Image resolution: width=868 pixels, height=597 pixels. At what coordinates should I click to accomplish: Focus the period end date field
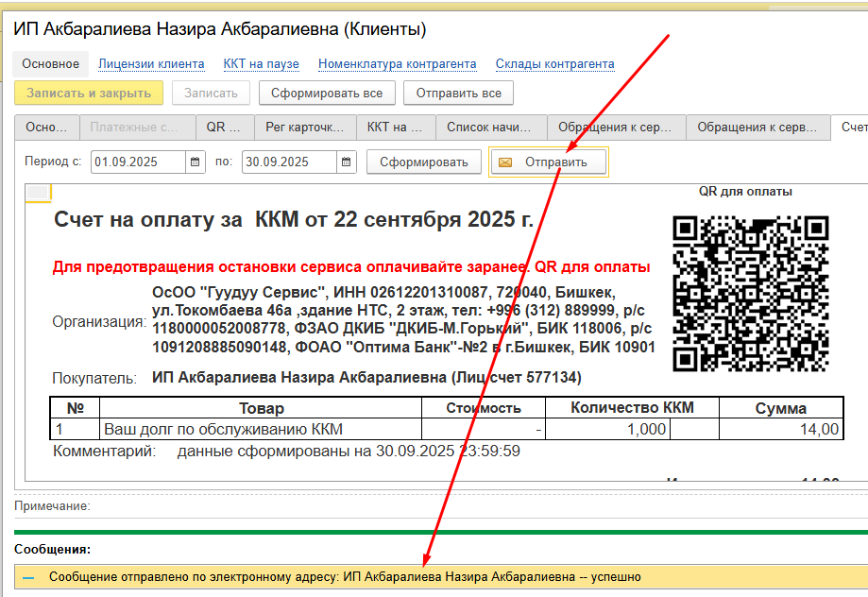[x=289, y=162]
